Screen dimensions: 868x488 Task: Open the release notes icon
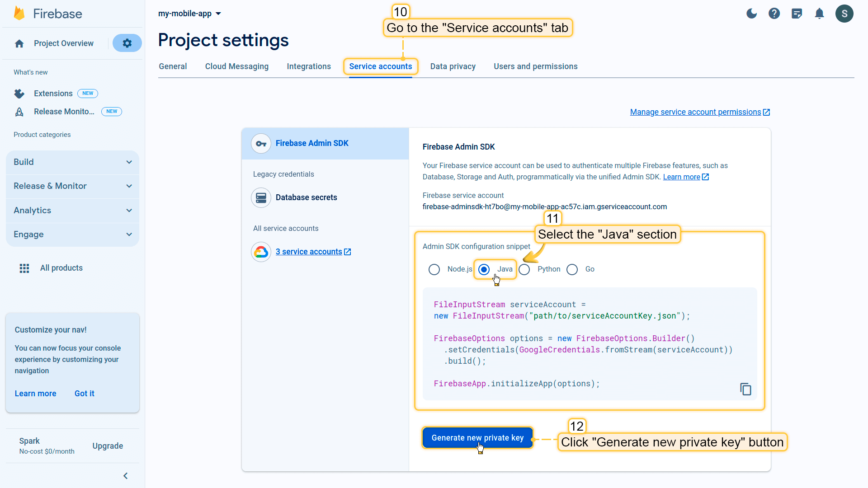[797, 14]
